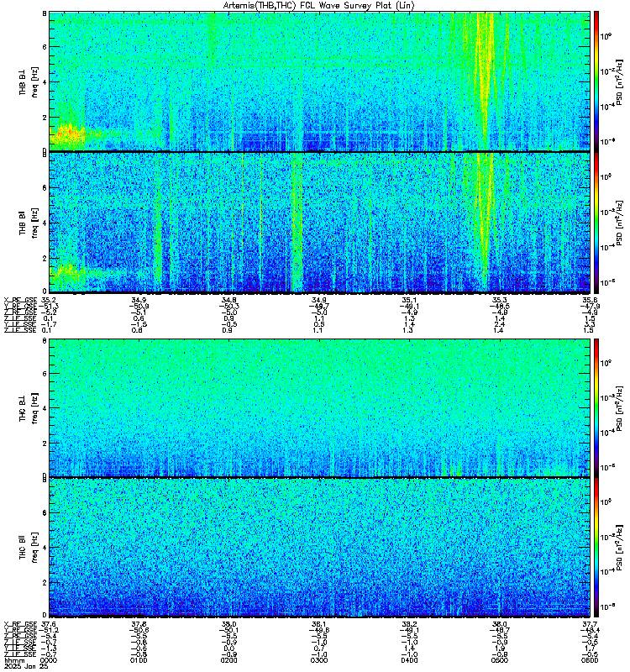Click the color bar beside the bottom THC spectrogram
The width and height of the screenshot is (630, 672).
[x=596, y=547]
